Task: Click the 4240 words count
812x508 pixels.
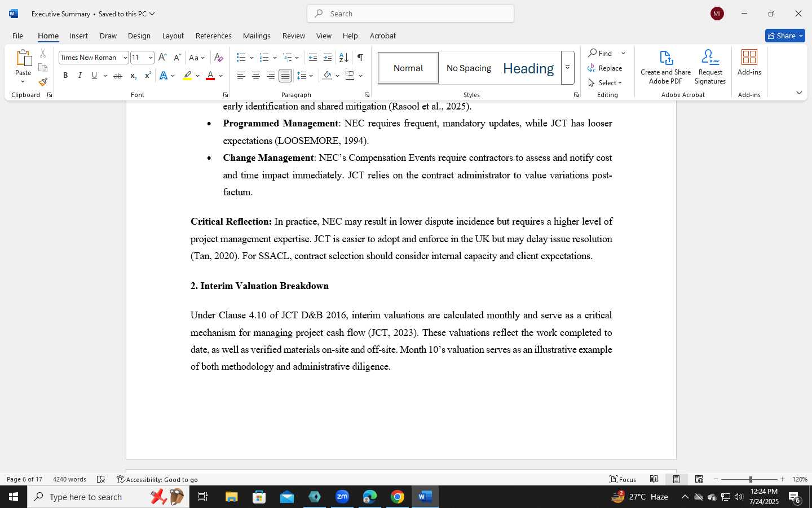Action: (x=69, y=479)
